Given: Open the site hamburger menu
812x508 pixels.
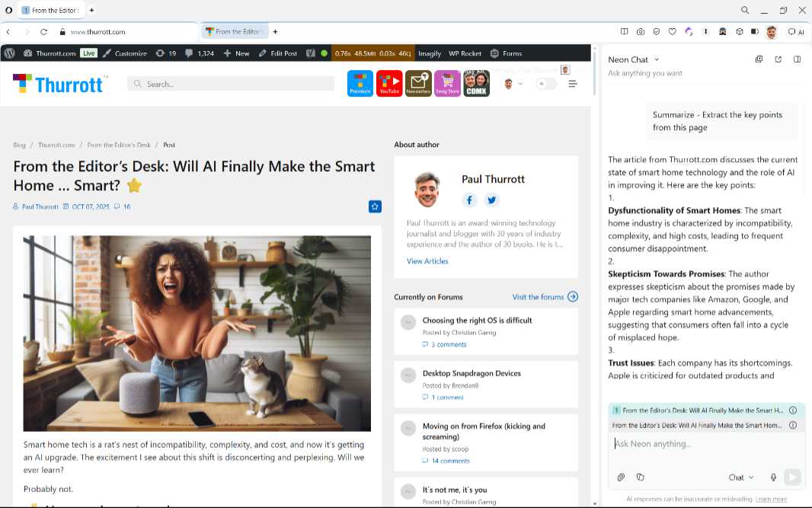Looking at the screenshot, I should coord(572,84).
